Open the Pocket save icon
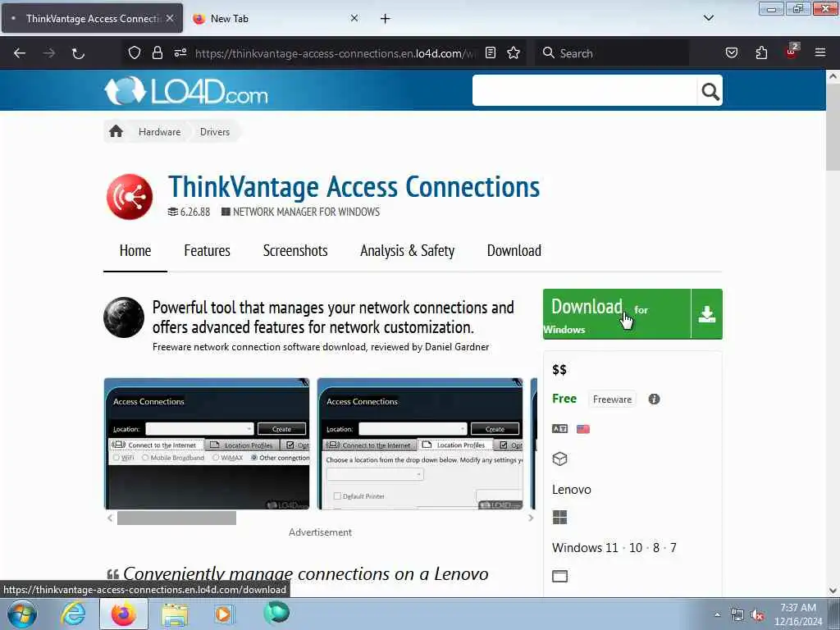 [732, 52]
